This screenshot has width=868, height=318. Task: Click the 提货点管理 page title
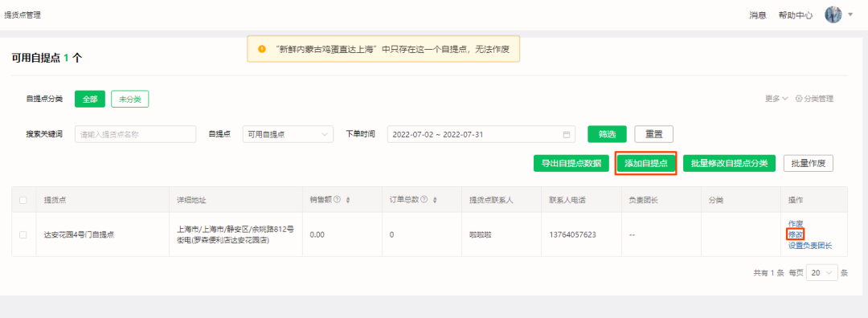pos(23,15)
